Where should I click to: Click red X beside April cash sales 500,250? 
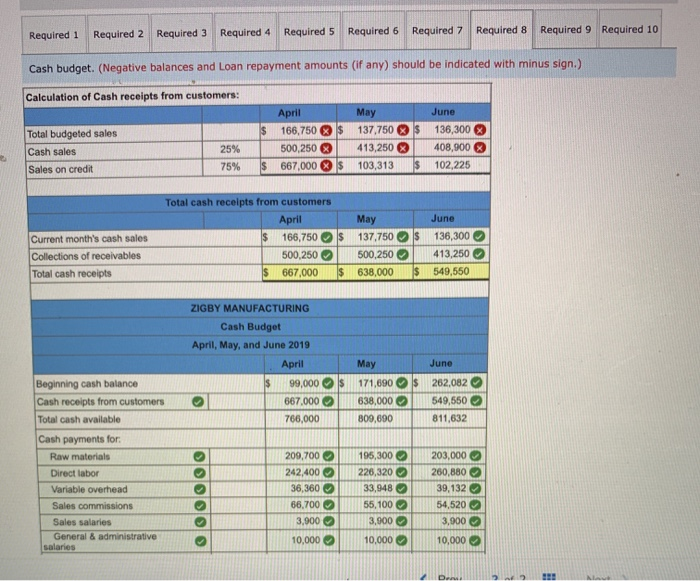pyautogui.click(x=327, y=148)
